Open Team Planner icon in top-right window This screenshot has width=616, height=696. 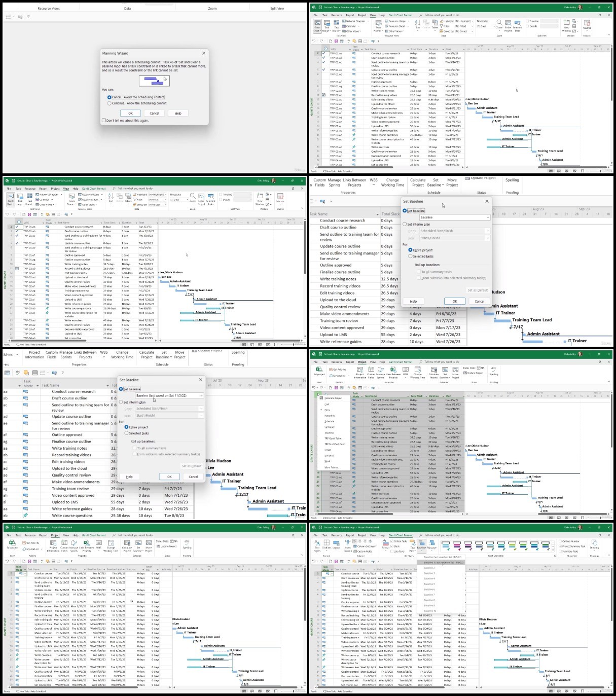[x=378, y=25]
